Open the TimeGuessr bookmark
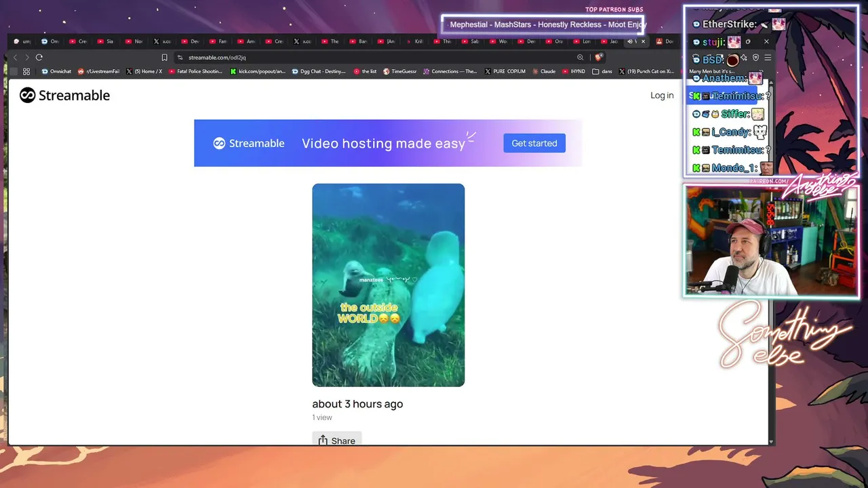The height and width of the screenshot is (488, 868). [400, 71]
